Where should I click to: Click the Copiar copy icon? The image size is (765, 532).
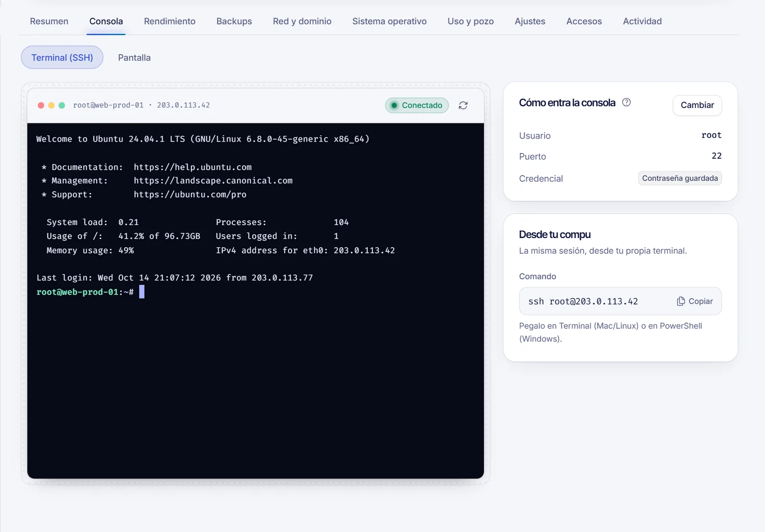point(681,301)
